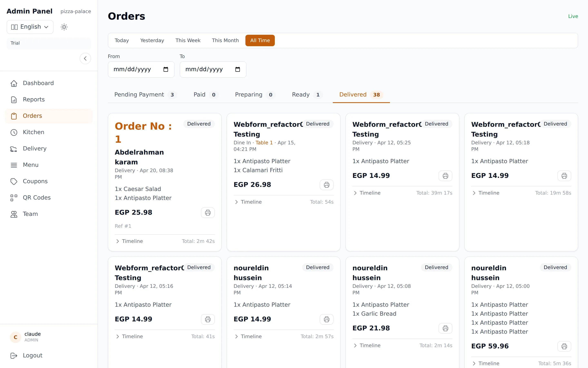Filter orders by Yesterday
This screenshot has width=588, height=368.
152,40
